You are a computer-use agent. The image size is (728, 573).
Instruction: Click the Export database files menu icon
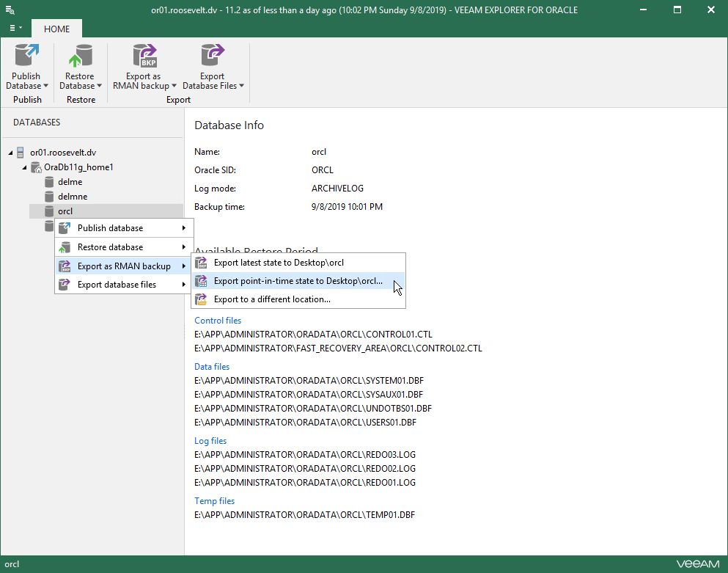(65, 285)
